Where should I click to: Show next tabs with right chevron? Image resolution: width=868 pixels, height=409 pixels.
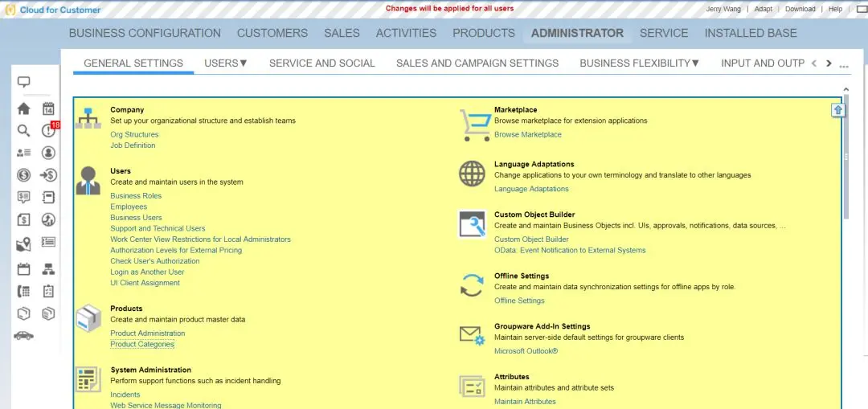829,63
